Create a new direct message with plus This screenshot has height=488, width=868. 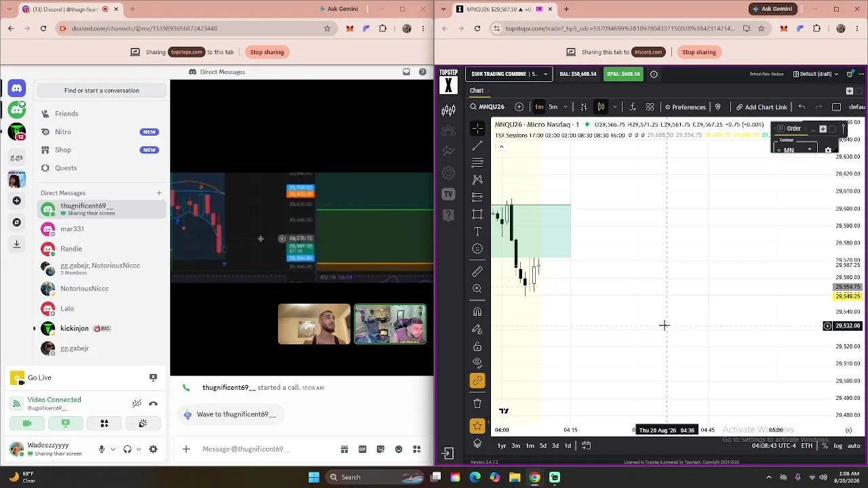(159, 193)
